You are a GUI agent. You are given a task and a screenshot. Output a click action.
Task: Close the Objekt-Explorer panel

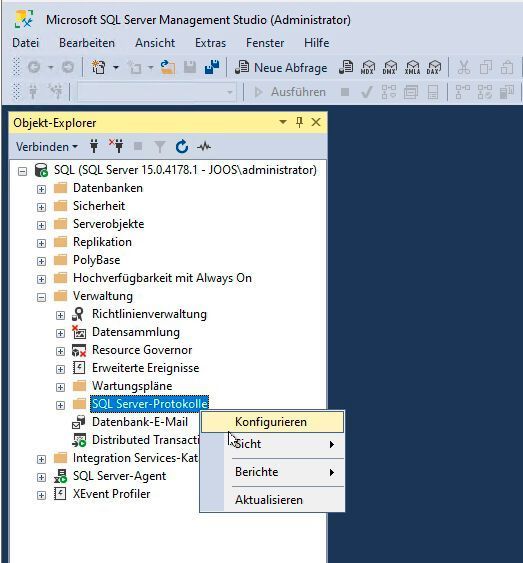(x=316, y=122)
